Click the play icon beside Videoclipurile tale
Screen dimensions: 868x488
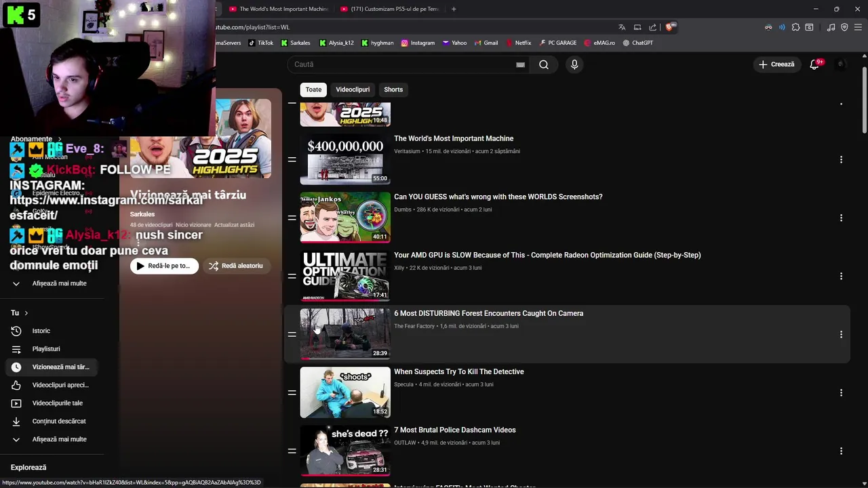[x=16, y=403]
